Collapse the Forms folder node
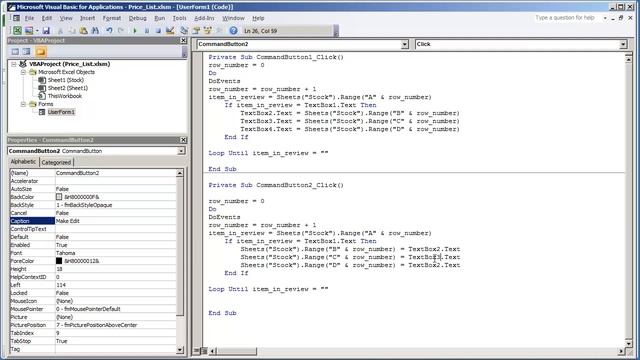This screenshot has height=360, width=640. (23, 104)
